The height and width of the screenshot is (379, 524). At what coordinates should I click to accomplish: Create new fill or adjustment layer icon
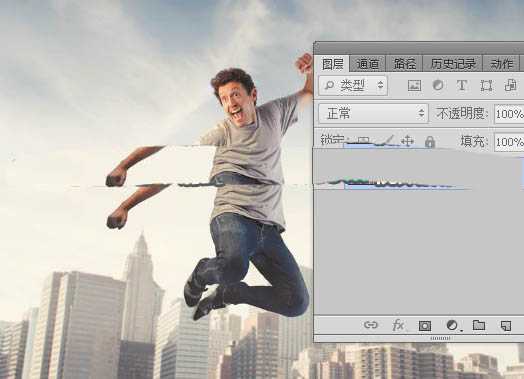[453, 325]
